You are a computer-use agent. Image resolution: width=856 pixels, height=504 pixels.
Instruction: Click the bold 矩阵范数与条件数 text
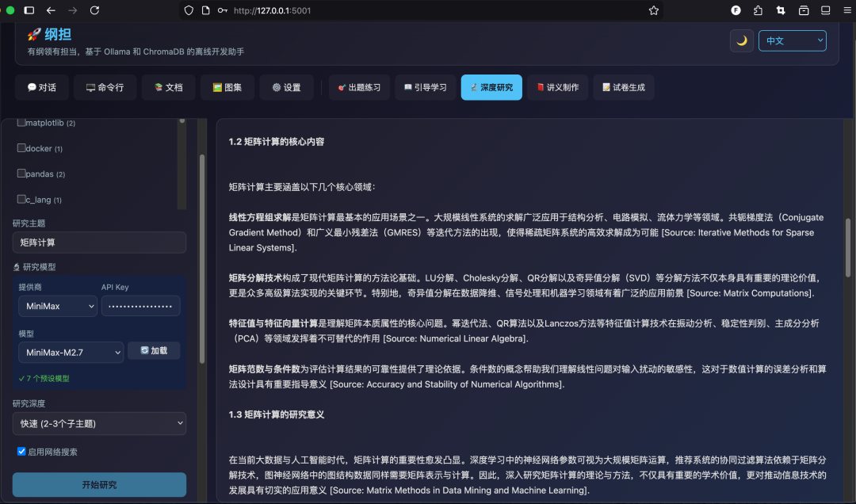[264, 369]
